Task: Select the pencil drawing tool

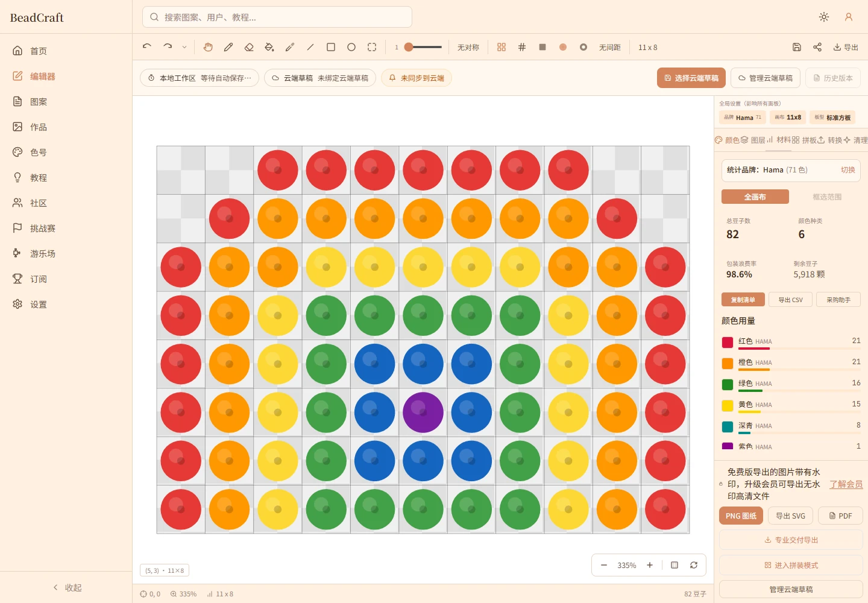Action: (x=228, y=47)
